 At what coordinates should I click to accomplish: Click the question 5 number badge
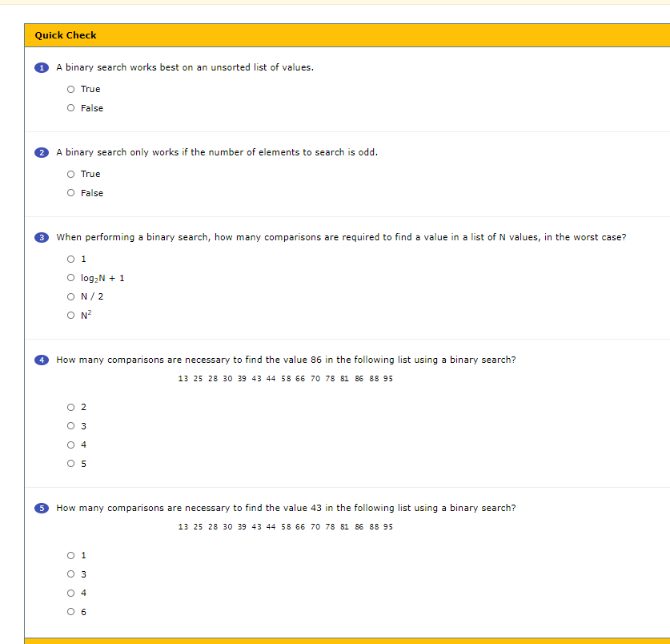click(41, 508)
